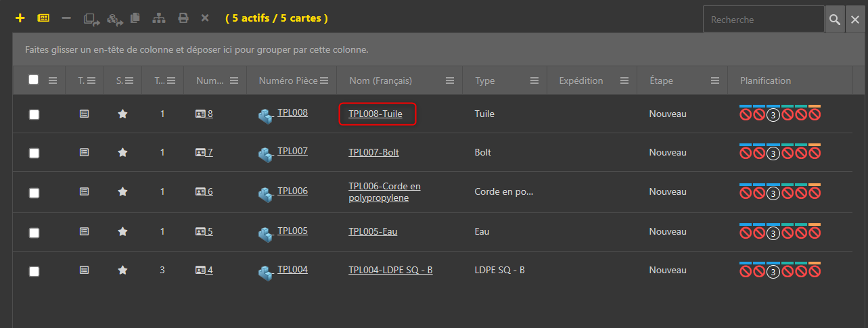Click the yellow card view icon
The height and width of the screenshot is (328, 868).
click(x=43, y=18)
